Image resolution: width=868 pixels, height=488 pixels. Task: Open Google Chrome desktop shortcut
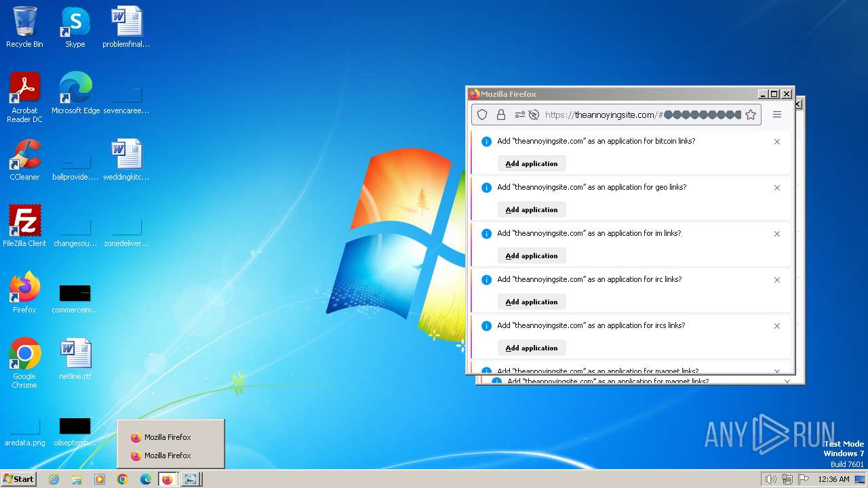click(24, 363)
